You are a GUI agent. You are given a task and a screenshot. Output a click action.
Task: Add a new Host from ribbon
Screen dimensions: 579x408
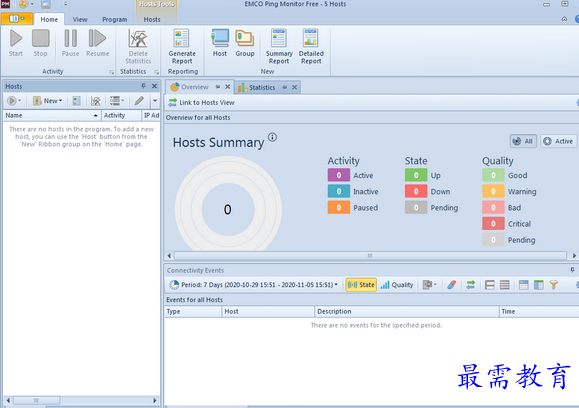[x=220, y=43]
